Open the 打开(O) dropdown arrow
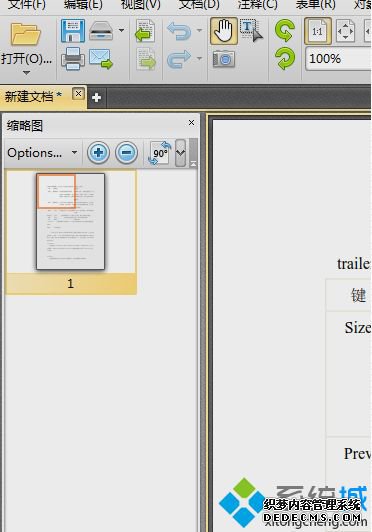 (26, 73)
